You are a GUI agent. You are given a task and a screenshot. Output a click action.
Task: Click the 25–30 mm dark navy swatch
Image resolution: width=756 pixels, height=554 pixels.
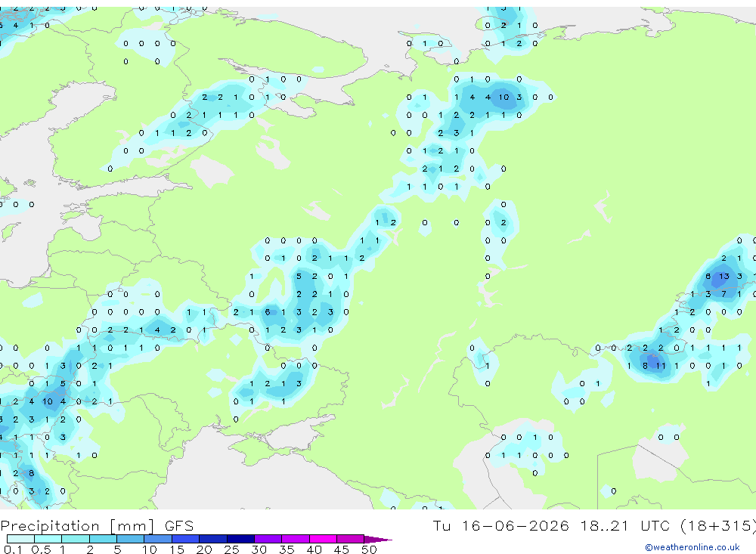click(241, 539)
